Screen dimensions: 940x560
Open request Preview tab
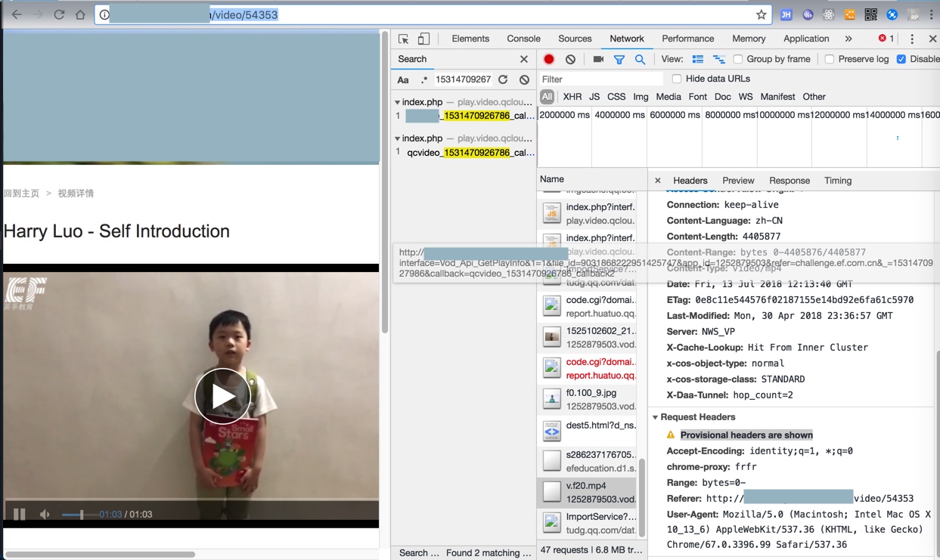tap(738, 181)
